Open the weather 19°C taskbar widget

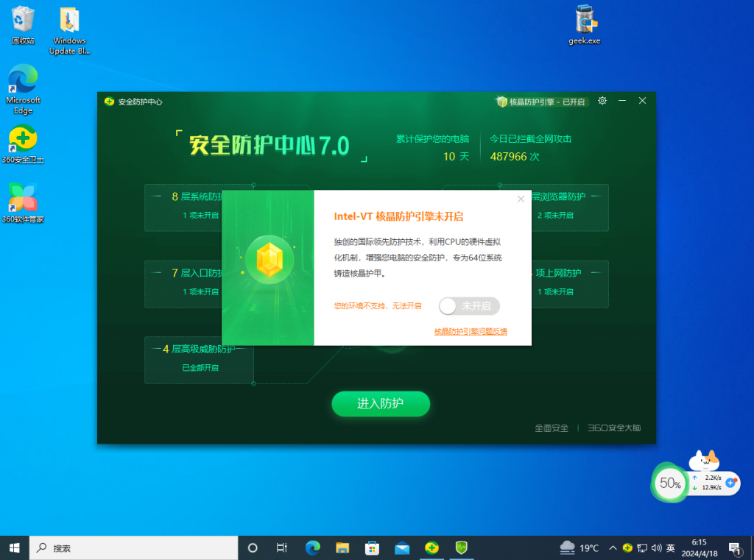tap(579, 547)
